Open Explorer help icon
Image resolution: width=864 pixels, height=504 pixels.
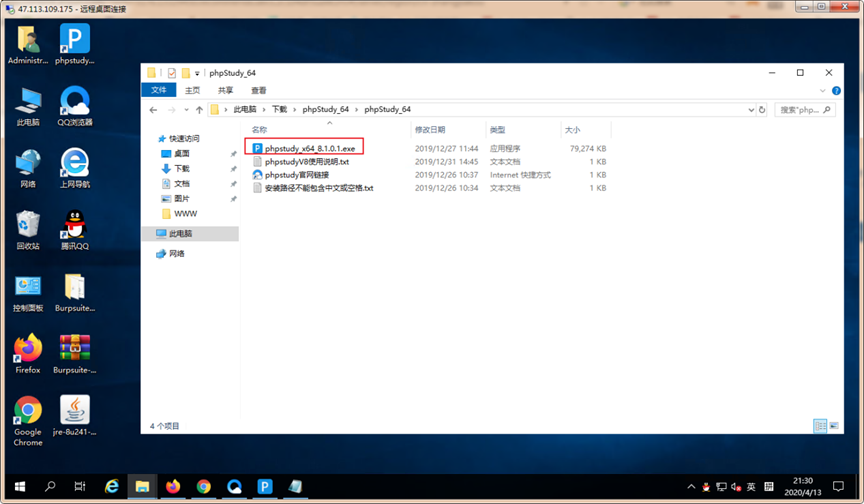pyautogui.click(x=836, y=90)
